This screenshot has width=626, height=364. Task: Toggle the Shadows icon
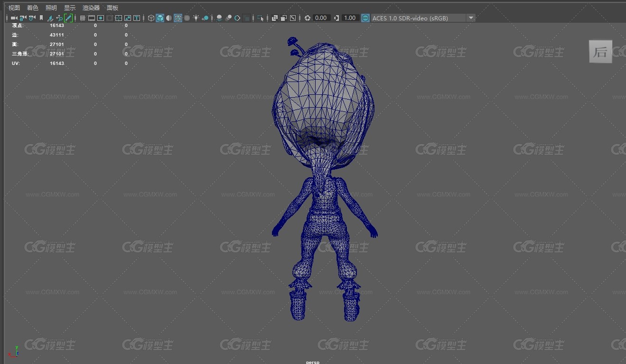[x=205, y=18]
